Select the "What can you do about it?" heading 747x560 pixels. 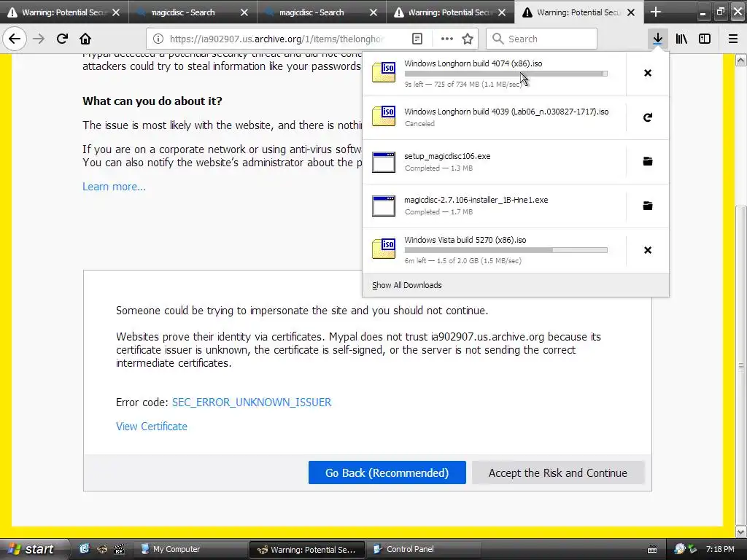152,101
